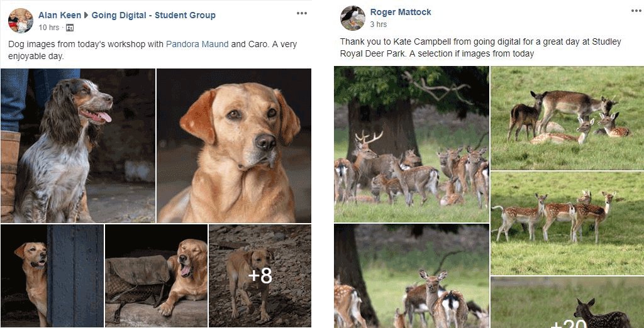The image size is (644, 328).
Task: Click the 10 hrs post timestamp
Action: pos(48,28)
